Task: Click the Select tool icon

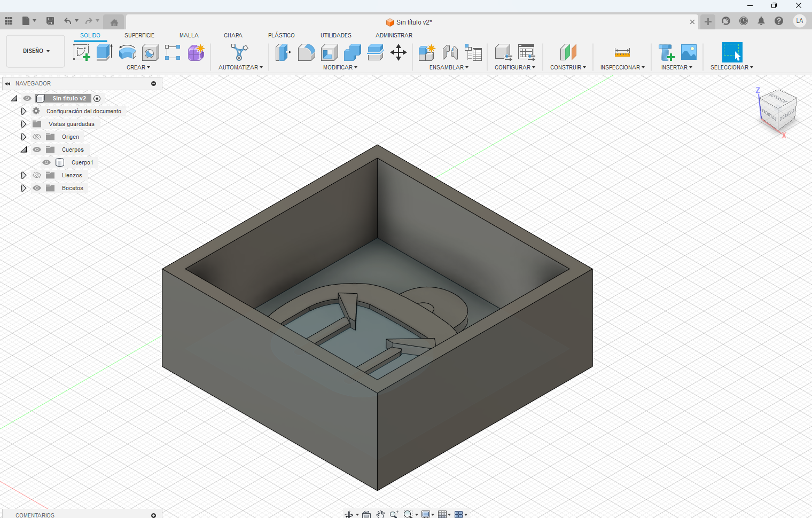Action: pos(732,52)
